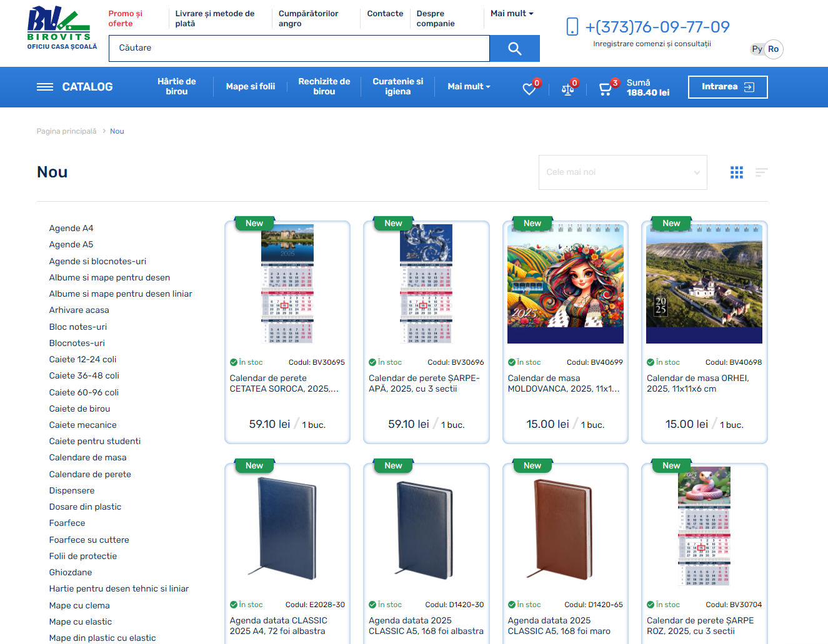Open 'Calendar de masa ORHEI' title
Image resolution: width=828 pixels, height=644 pixels.
[698, 384]
